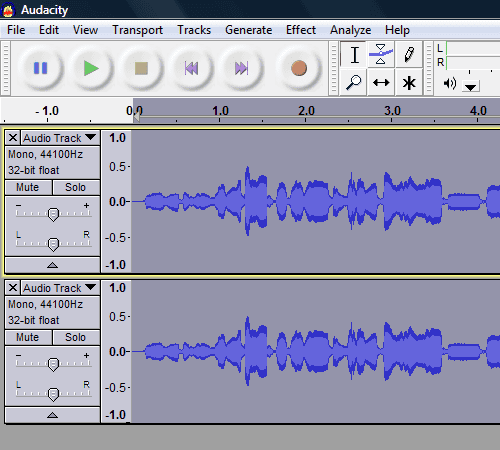Screen dimensions: 500x450
Task: Start playback with the green Play button
Action: point(91,68)
